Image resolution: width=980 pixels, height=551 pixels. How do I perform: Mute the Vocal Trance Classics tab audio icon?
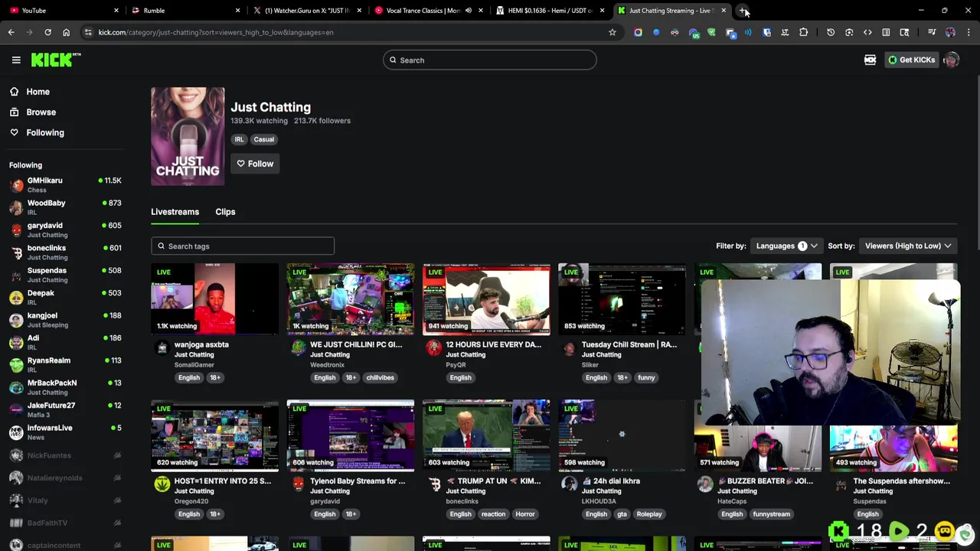tap(468, 11)
